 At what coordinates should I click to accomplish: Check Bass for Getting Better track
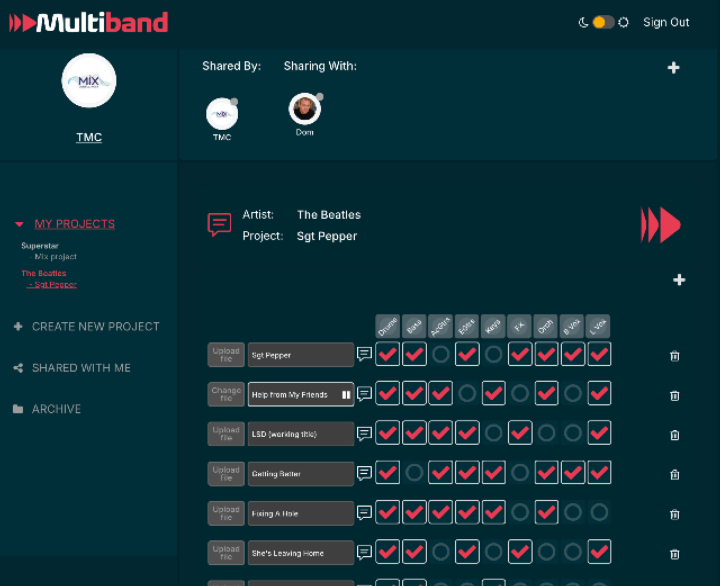click(x=414, y=473)
